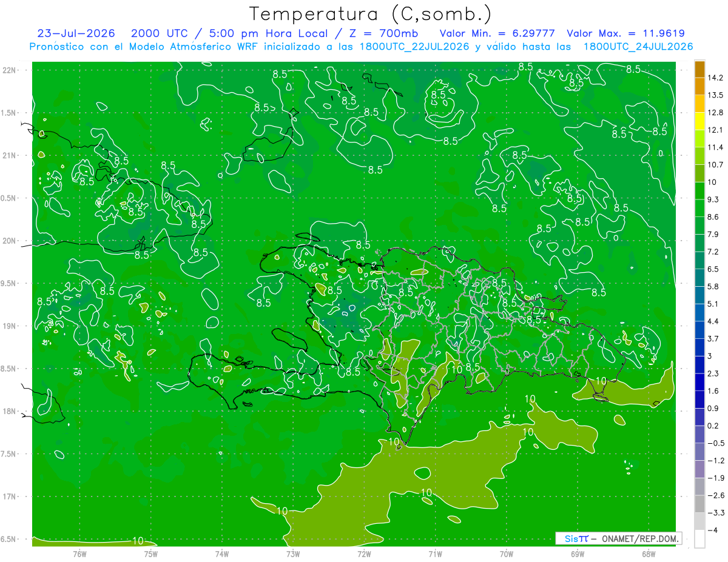The image size is (728, 562).
Task: Click the legend value 12.8
Action: (716, 113)
